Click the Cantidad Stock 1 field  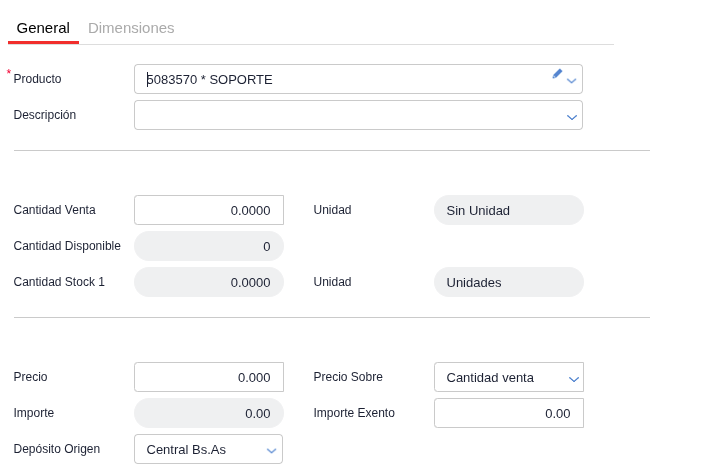pyautogui.click(x=209, y=282)
